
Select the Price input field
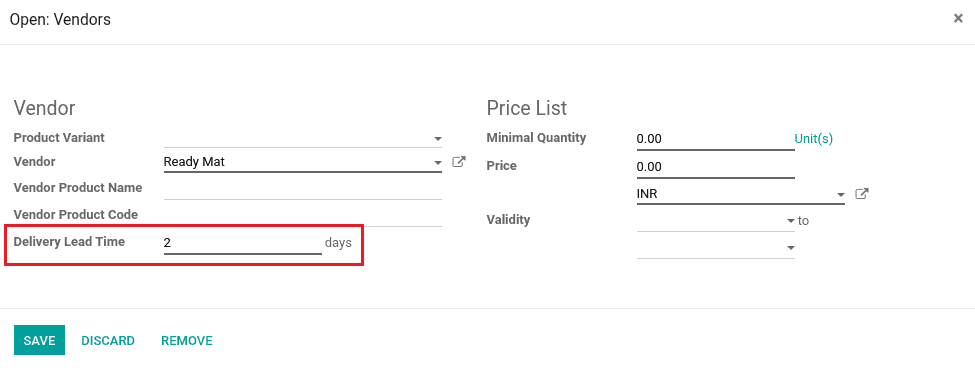[x=716, y=167]
